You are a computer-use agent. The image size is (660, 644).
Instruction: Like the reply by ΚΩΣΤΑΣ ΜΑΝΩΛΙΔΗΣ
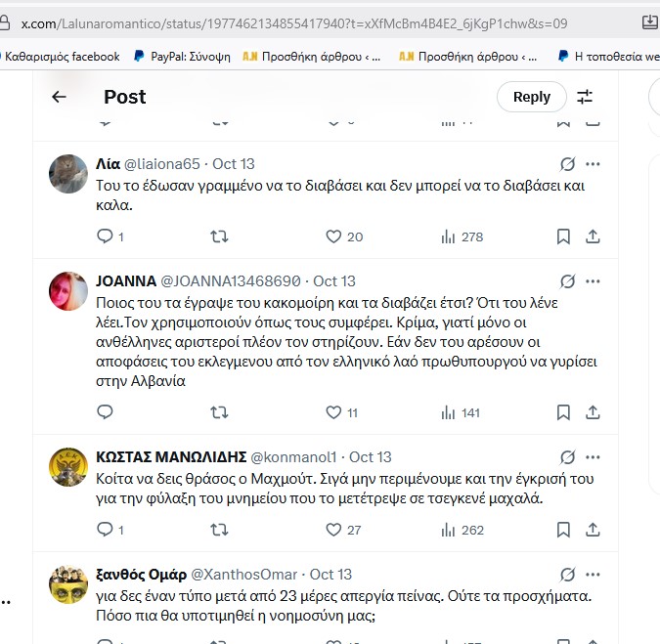click(333, 530)
